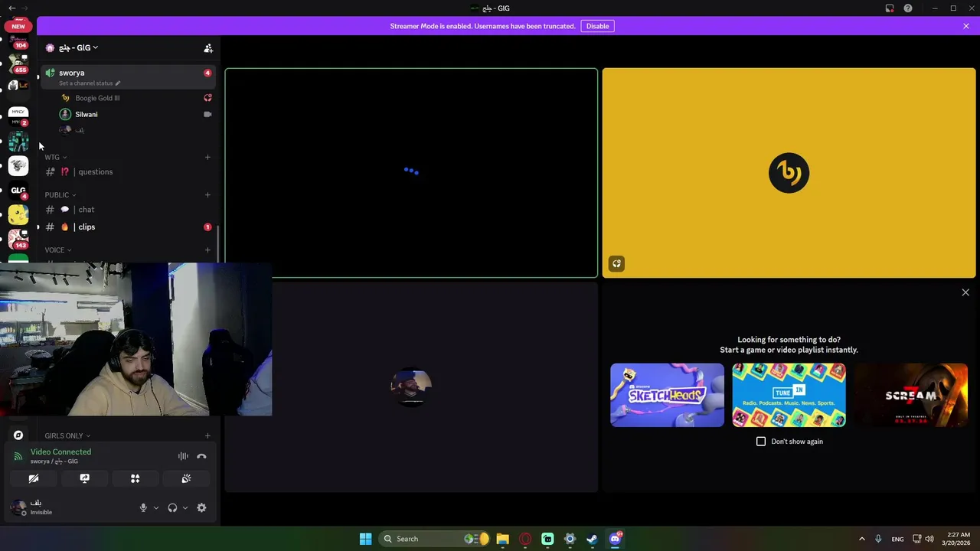Toggle microphone mute
Viewport: 980px width, 551px height.
coord(143,507)
